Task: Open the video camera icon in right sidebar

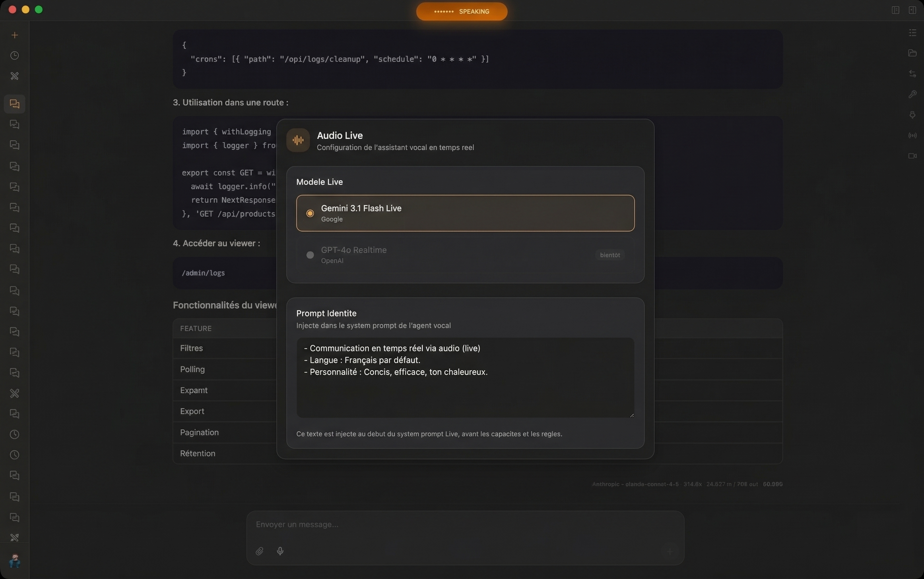Action: [913, 156]
